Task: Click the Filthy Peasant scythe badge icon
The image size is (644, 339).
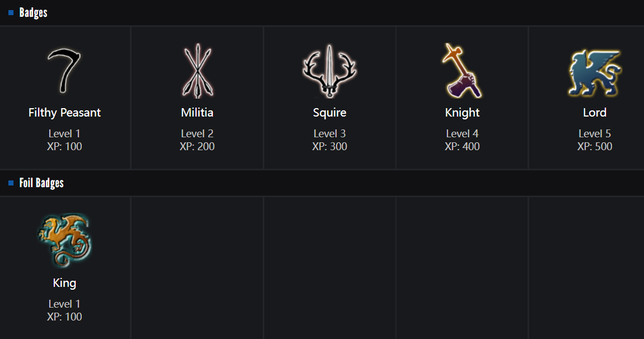Action: 64,71
